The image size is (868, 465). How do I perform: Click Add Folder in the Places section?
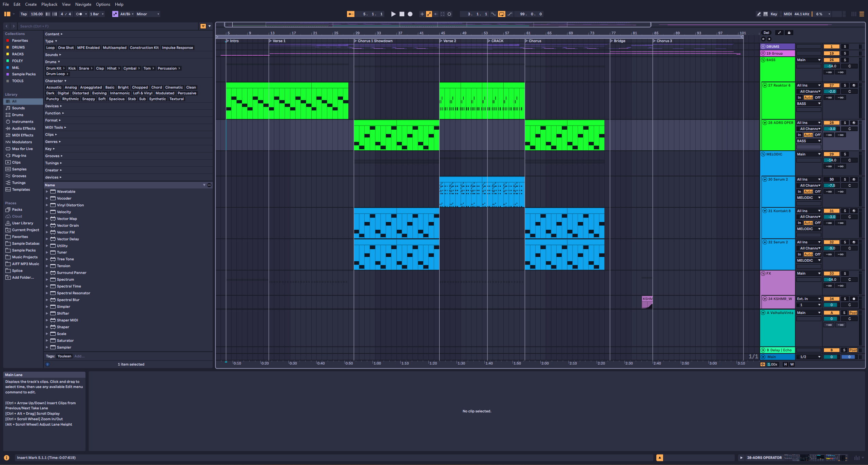pos(21,277)
